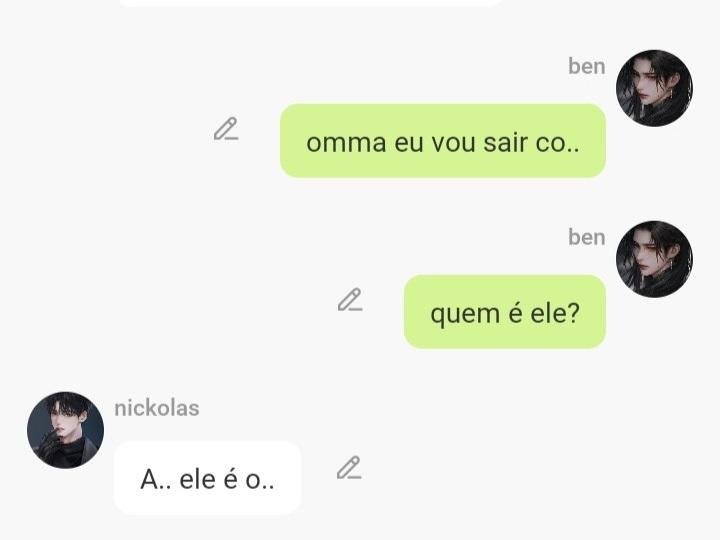This screenshot has width=720, height=540.
Task: Click the word 'quem' in ben's second message
Action: coord(465,315)
